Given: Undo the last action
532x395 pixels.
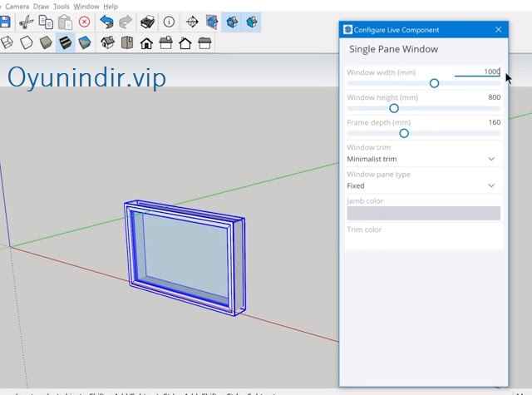Looking at the screenshot, I should click(x=106, y=22).
